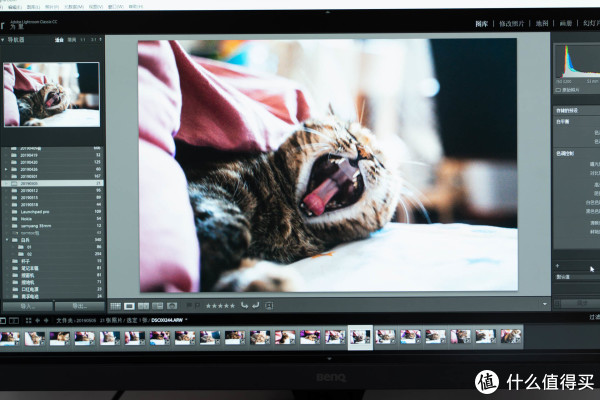Set star rating in the toolbar

[220, 305]
